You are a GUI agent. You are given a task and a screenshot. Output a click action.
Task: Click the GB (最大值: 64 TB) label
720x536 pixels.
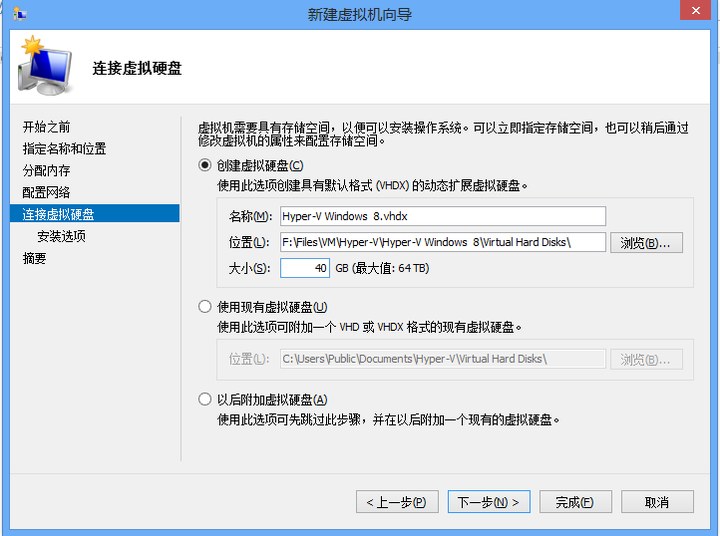tap(382, 268)
